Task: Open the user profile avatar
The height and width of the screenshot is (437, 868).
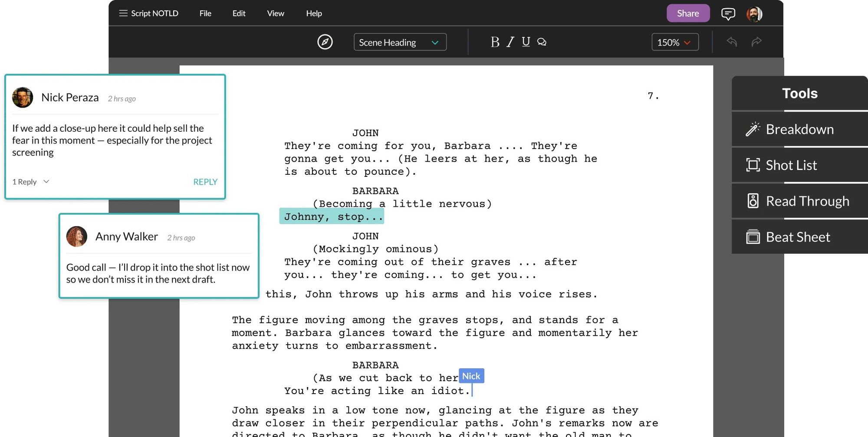Action: tap(754, 14)
